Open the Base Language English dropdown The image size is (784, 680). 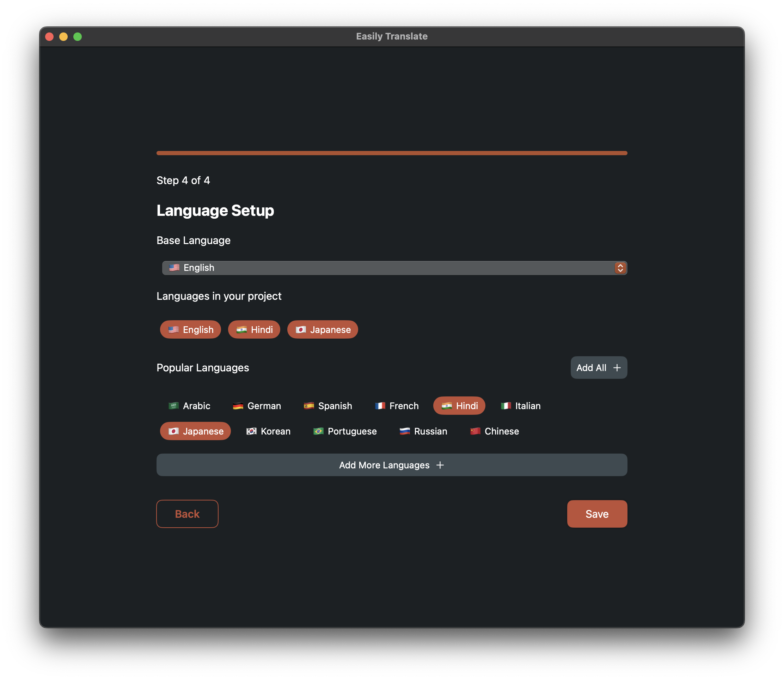point(394,268)
